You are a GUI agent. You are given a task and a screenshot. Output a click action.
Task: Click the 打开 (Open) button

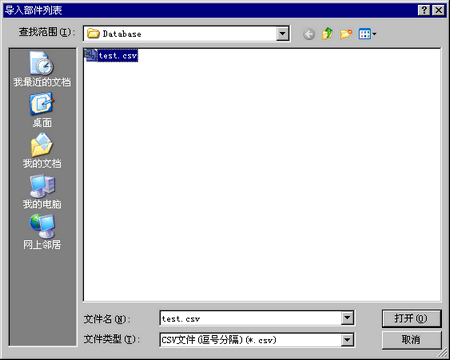pyautogui.click(x=411, y=318)
